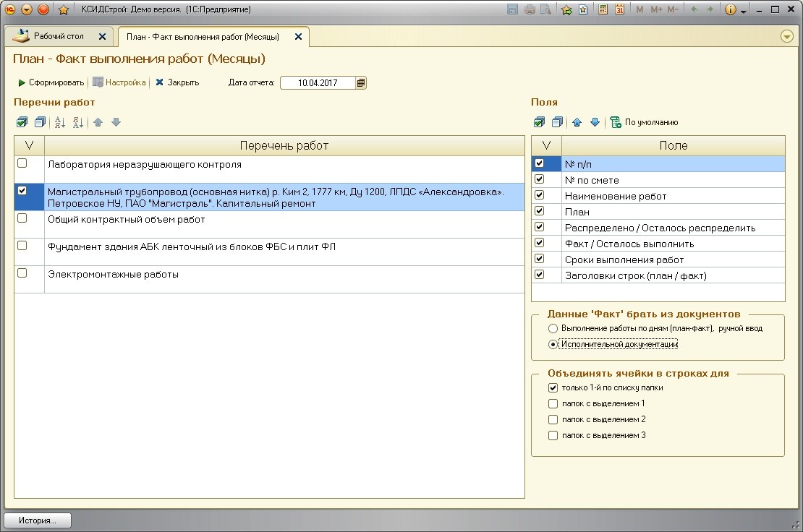Screen dimensions: 803x532
Task: Check all fields in Поля toolbar
Action: pyautogui.click(x=540, y=122)
